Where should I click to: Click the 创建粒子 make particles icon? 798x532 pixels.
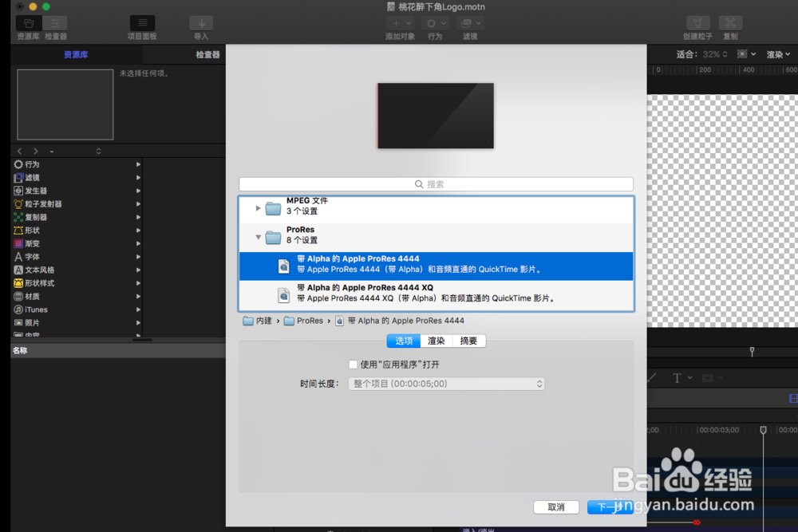coord(697,23)
